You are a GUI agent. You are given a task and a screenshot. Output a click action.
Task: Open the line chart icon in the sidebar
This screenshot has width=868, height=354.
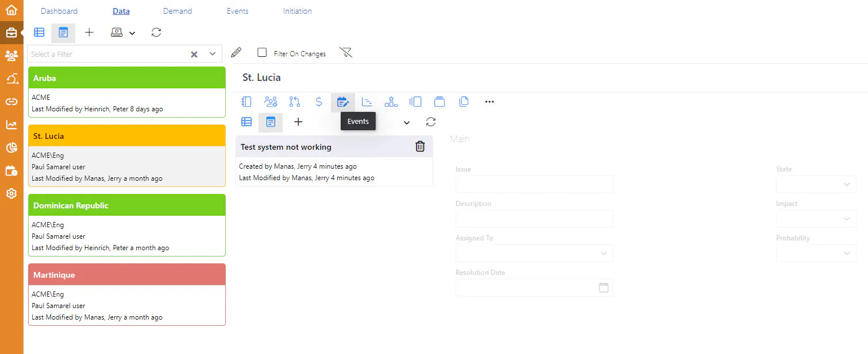pos(11,125)
